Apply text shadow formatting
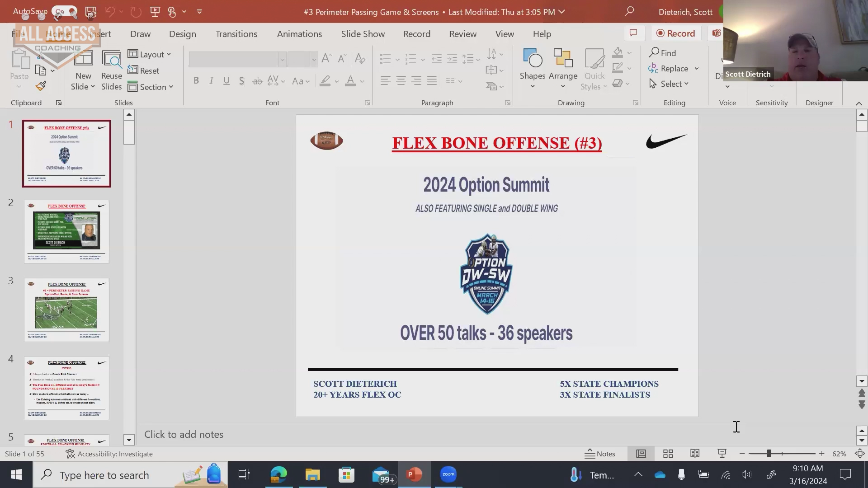868x488 pixels. tap(242, 81)
